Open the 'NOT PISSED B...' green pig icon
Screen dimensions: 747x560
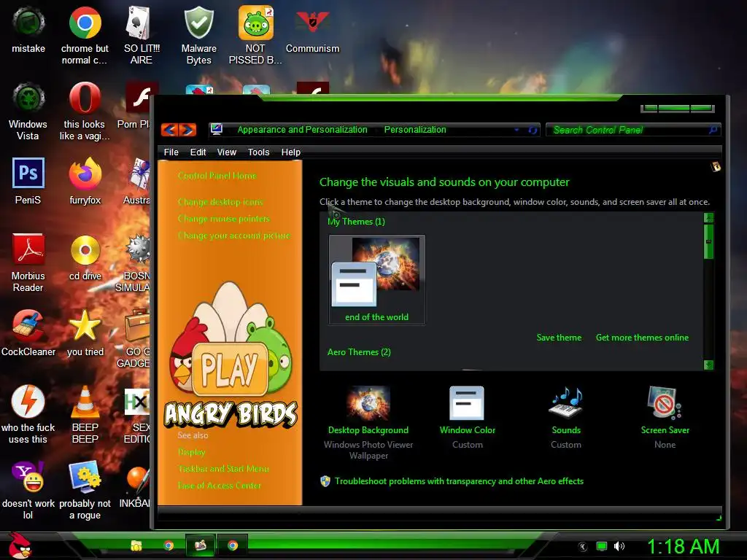[x=255, y=35]
